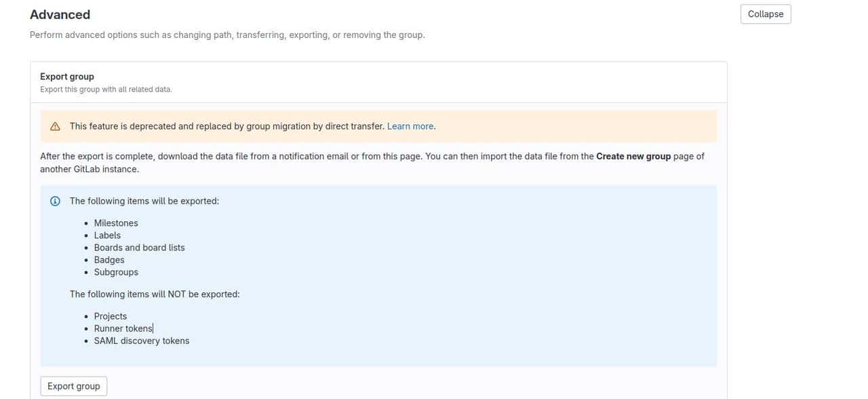Image resolution: width=868 pixels, height=399 pixels.
Task: Click the Collapse button for Advanced section
Action: click(765, 14)
